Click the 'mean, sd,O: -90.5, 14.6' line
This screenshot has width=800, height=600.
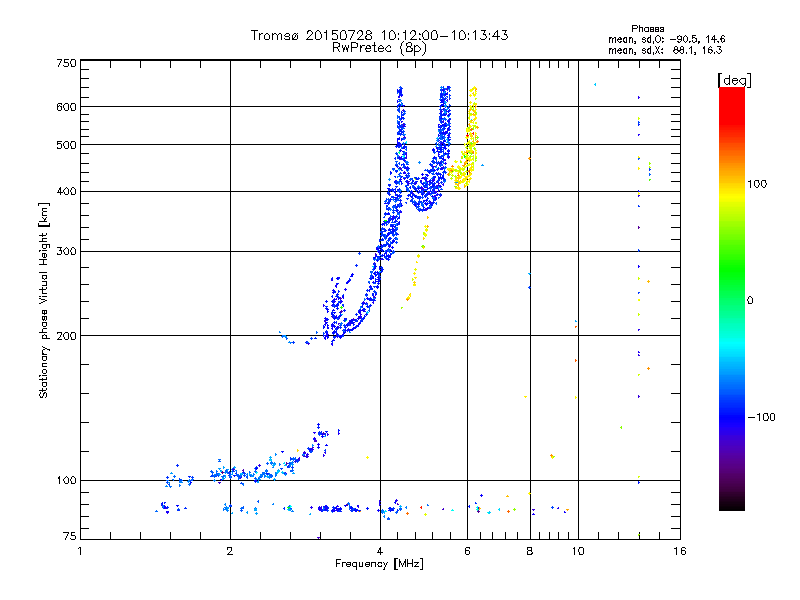[x=666, y=39]
